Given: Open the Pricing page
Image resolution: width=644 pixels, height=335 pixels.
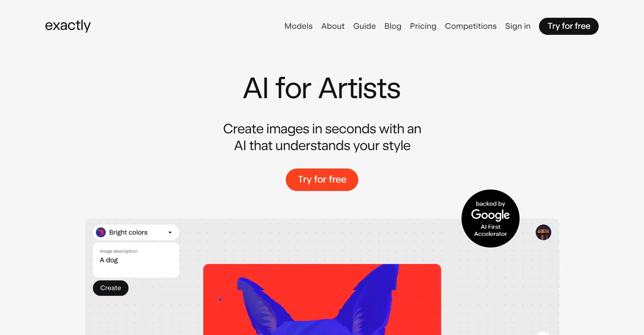Looking at the screenshot, I should (x=423, y=26).
